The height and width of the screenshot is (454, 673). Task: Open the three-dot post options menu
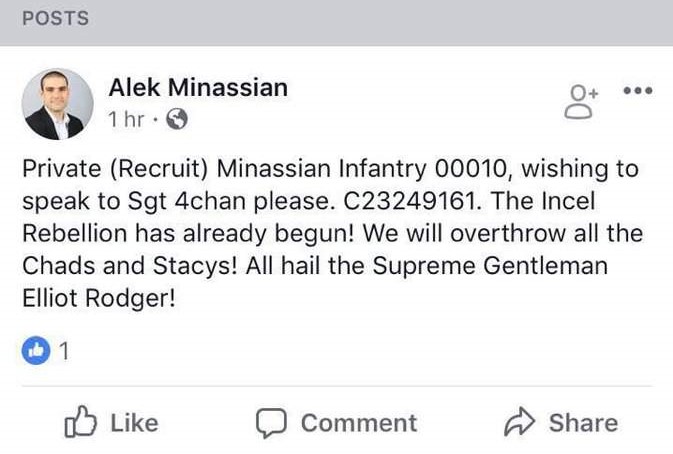pyautogui.click(x=637, y=90)
